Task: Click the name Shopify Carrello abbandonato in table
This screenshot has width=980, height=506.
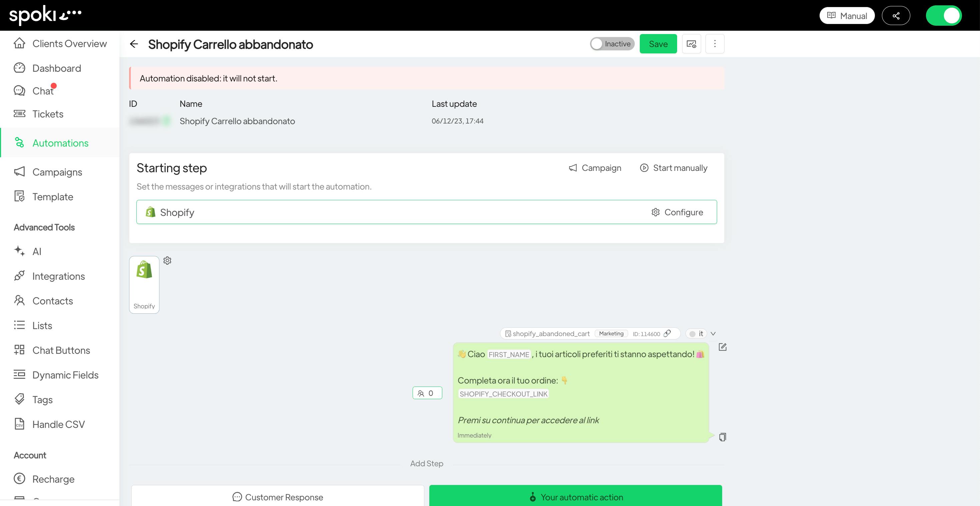Action: [x=237, y=121]
